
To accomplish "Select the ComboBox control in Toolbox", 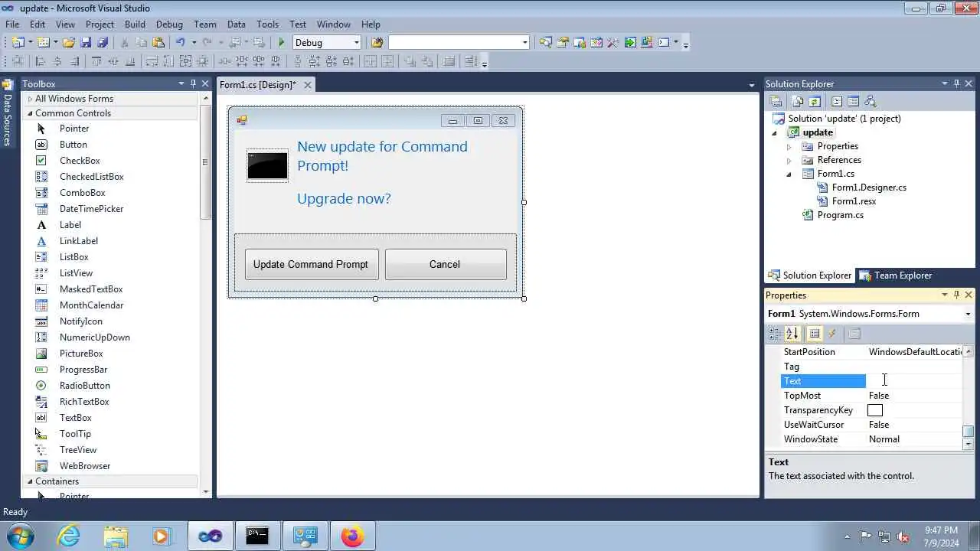I will (x=83, y=193).
